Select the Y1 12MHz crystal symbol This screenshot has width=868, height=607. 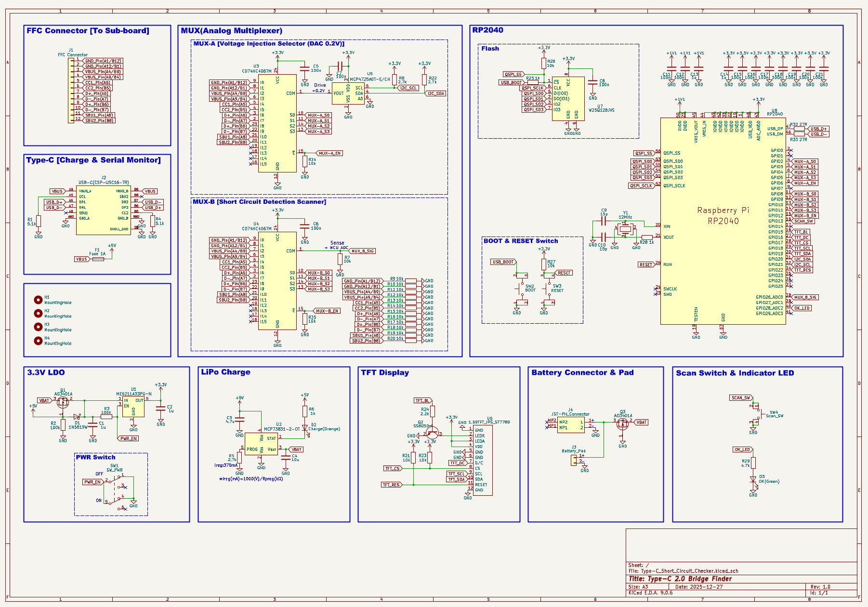tap(625, 230)
